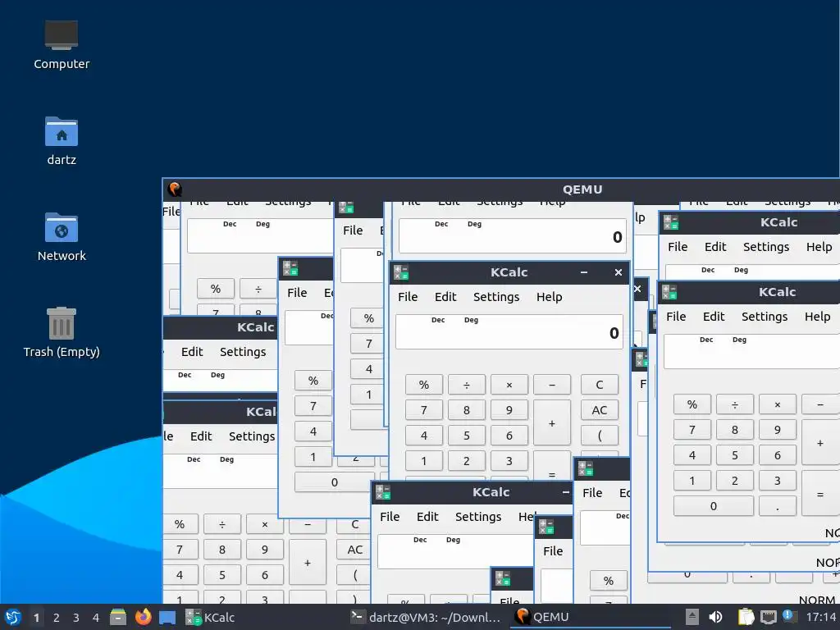The image size is (840, 630).
Task: Click the titlebar icon of the lower-right KCalc window
Action: 669,292
